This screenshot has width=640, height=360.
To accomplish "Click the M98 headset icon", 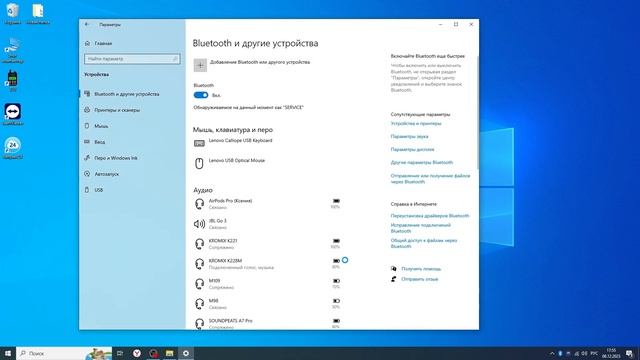I will coord(199,304).
